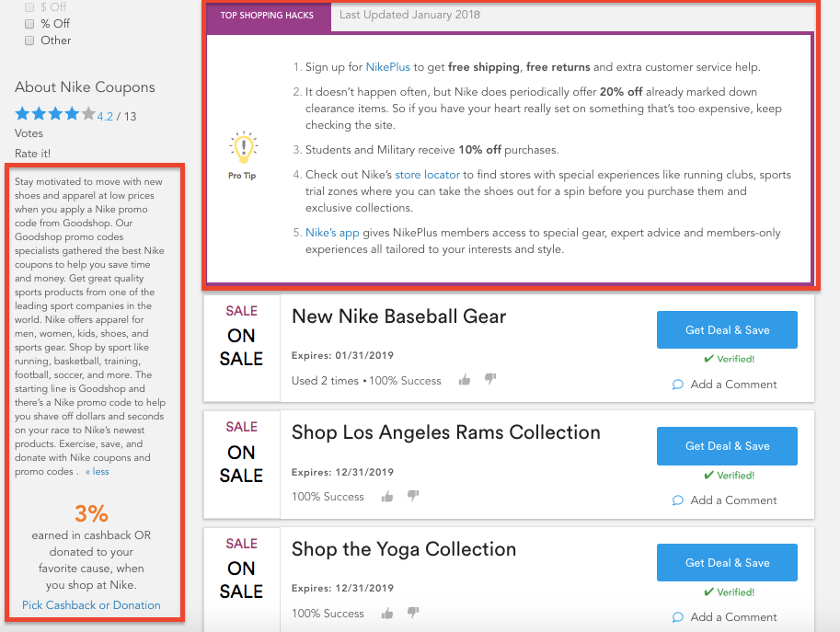Check the $ Off filter checkbox

[29, 7]
